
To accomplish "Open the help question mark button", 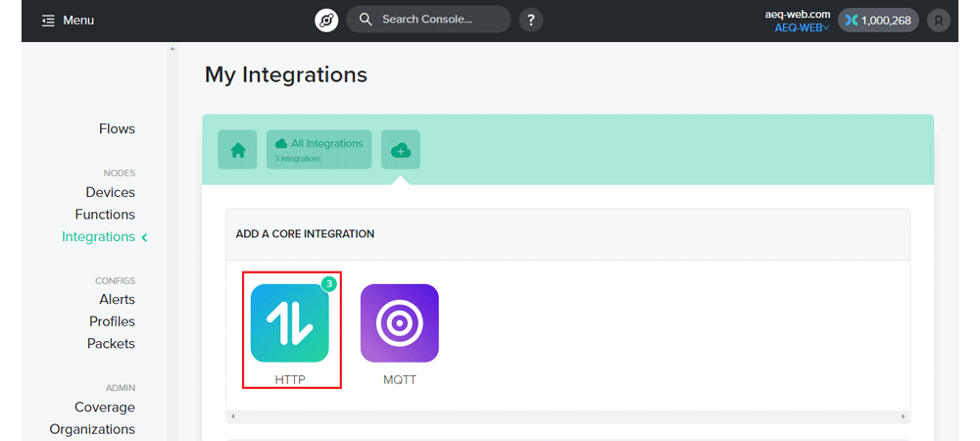I will click(x=530, y=20).
